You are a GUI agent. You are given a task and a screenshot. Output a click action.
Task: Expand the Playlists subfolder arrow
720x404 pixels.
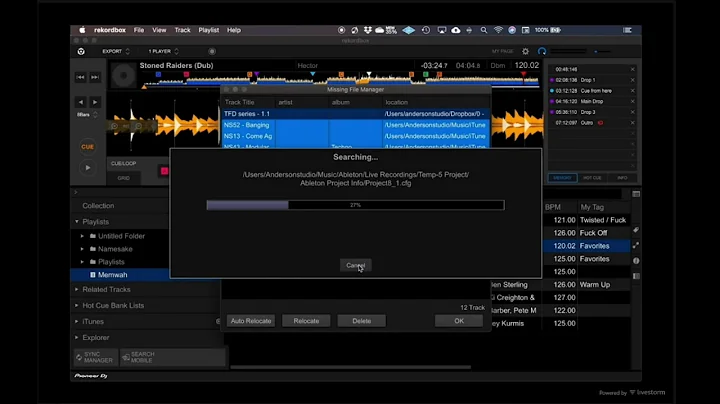point(82,262)
